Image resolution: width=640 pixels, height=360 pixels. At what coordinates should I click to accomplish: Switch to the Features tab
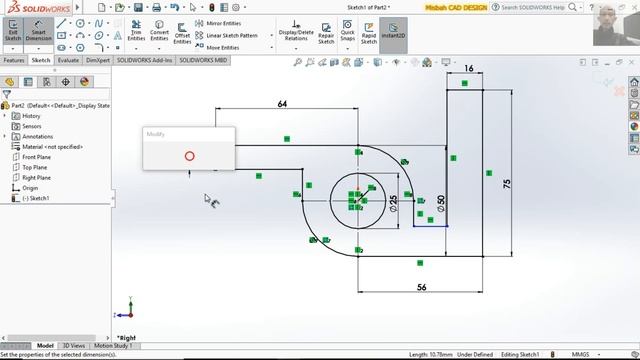[14, 60]
